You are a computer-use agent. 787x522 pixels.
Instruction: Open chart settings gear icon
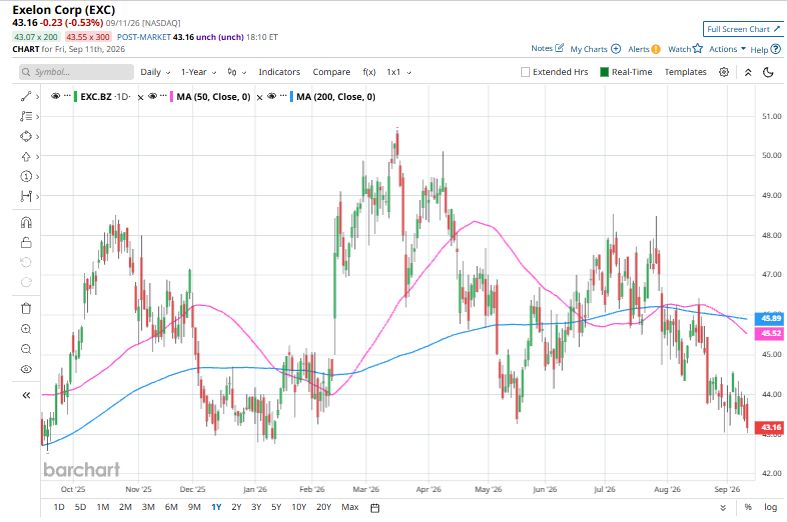pyautogui.click(x=724, y=72)
